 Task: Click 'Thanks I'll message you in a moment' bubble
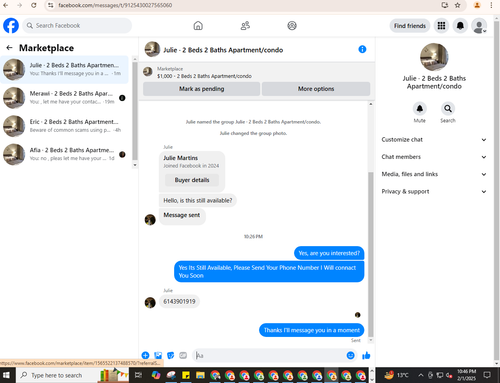coord(312,330)
